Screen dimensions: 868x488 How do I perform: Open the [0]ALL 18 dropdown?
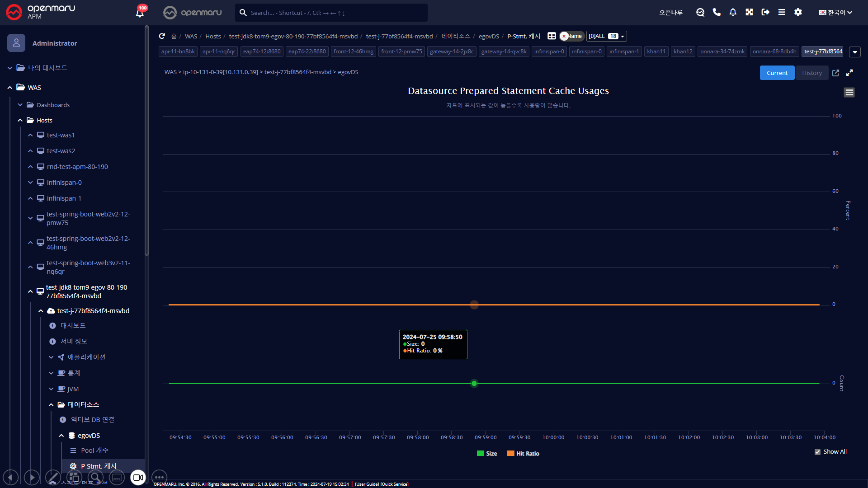pos(606,36)
